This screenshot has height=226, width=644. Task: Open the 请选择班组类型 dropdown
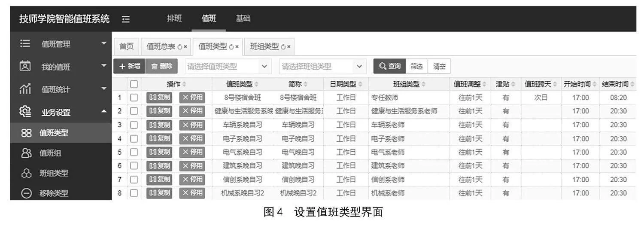pyautogui.click(x=322, y=67)
